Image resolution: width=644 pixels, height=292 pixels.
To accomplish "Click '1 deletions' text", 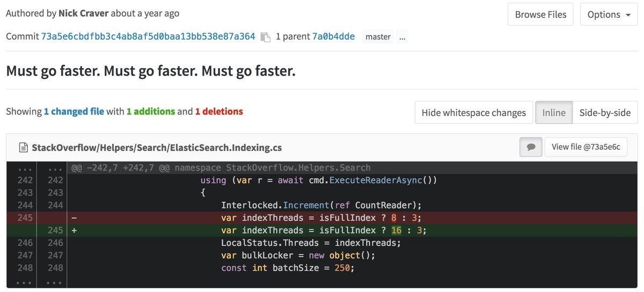I will tap(219, 112).
